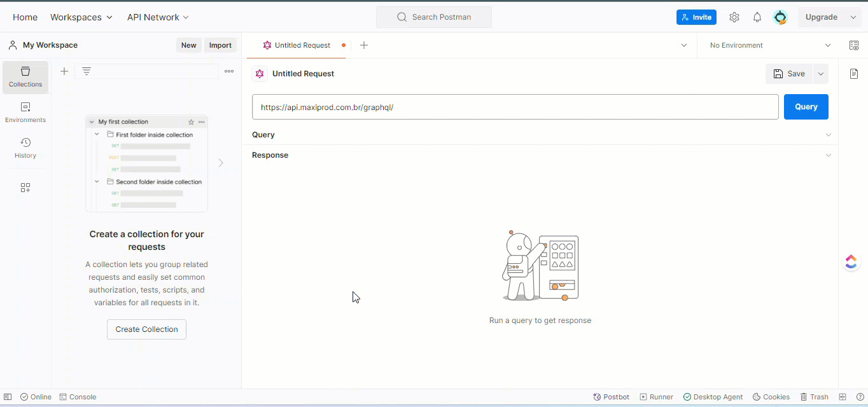Screen dimensions: 868x407
Task: Open the Console
Action: pyautogui.click(x=78, y=397)
